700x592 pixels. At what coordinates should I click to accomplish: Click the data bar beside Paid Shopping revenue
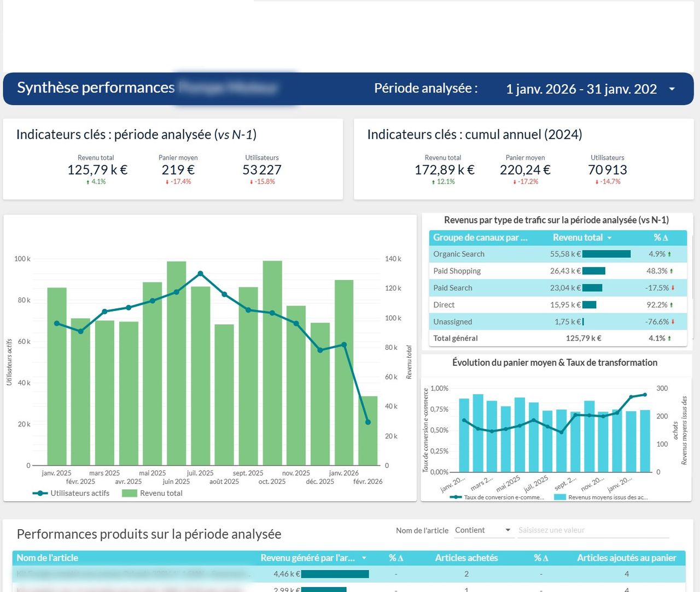pos(593,271)
